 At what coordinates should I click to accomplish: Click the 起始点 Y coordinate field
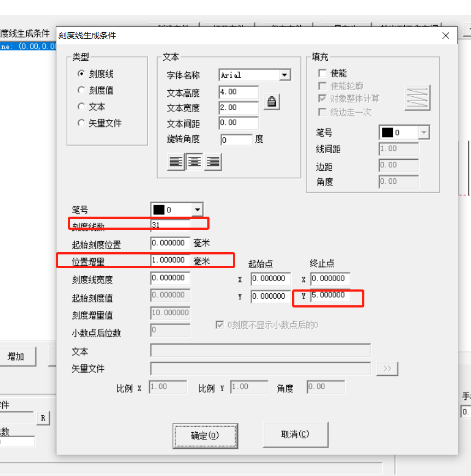271,297
